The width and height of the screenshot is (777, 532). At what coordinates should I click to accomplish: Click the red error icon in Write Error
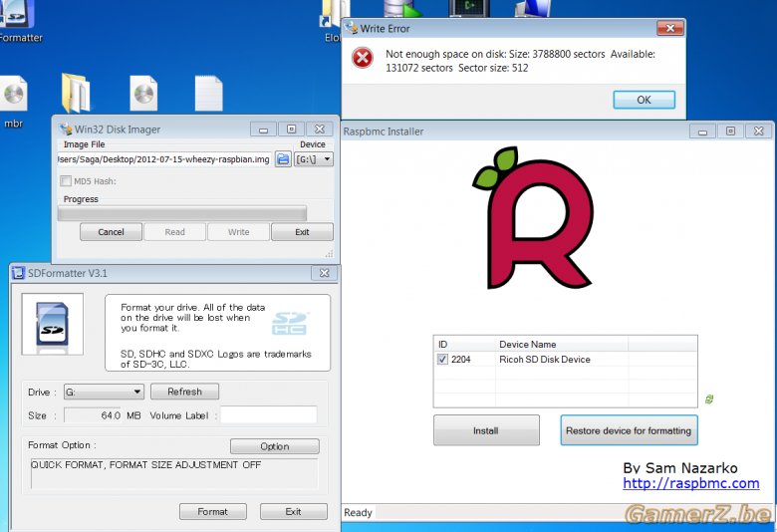click(x=363, y=58)
